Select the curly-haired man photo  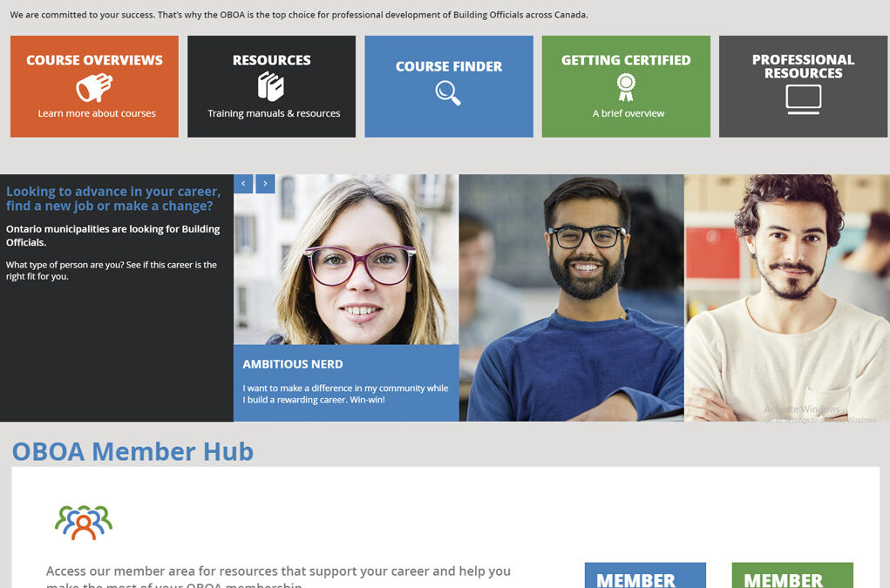(x=786, y=298)
